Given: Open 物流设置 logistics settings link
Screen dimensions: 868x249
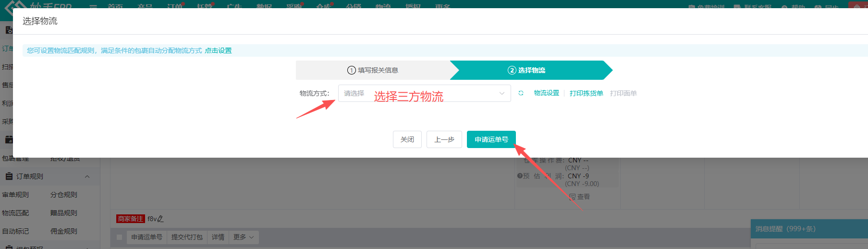Looking at the screenshot, I should (x=547, y=93).
